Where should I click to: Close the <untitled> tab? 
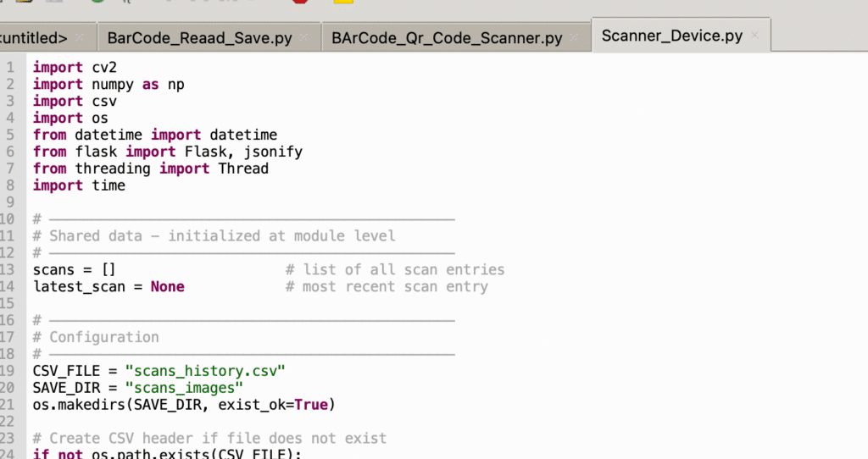pyautogui.click(x=79, y=38)
